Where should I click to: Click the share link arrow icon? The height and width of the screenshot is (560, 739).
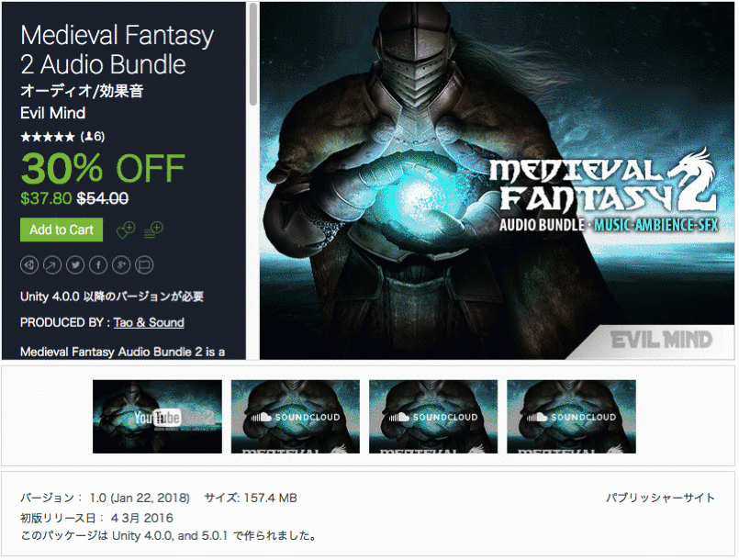pyautogui.click(x=52, y=265)
